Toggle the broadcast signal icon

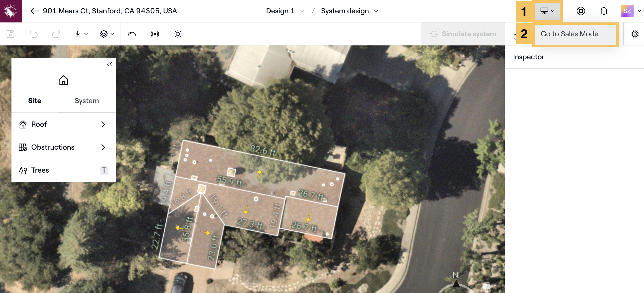155,34
